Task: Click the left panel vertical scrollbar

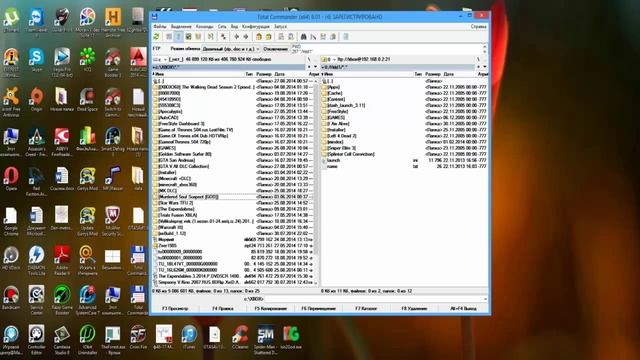Action: pos(316,182)
